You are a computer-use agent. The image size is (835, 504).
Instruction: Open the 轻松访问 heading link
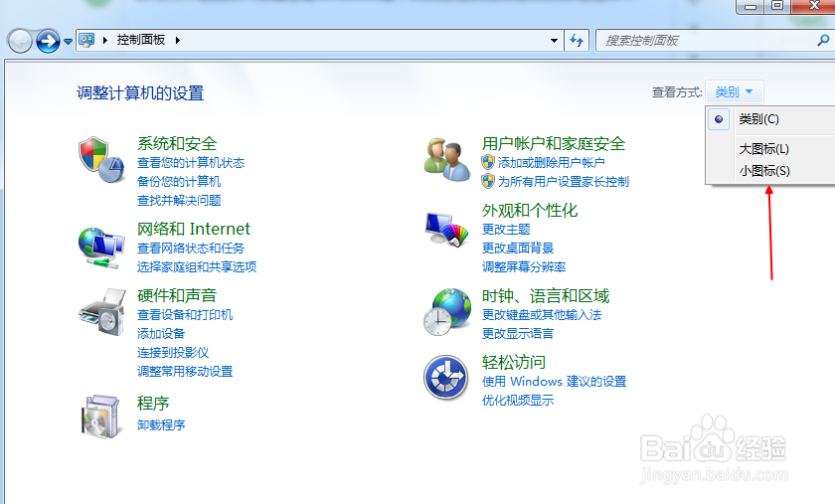pyautogui.click(x=513, y=362)
